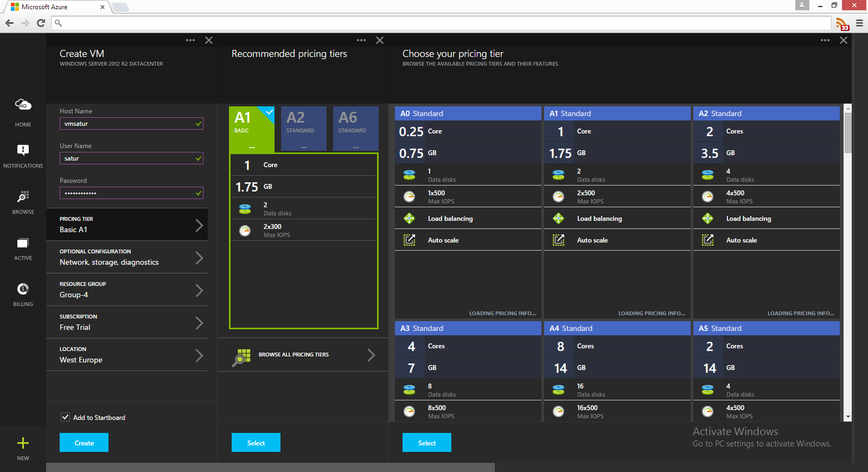Click the pricing tier vertical scrollbar thumb
The height and width of the screenshot is (472, 868).
tap(848, 134)
